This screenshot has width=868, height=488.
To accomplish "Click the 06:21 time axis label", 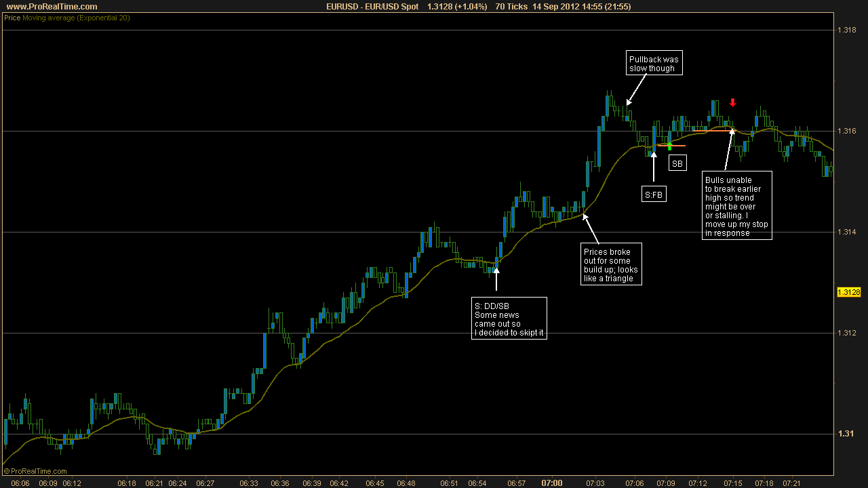I will tap(154, 483).
